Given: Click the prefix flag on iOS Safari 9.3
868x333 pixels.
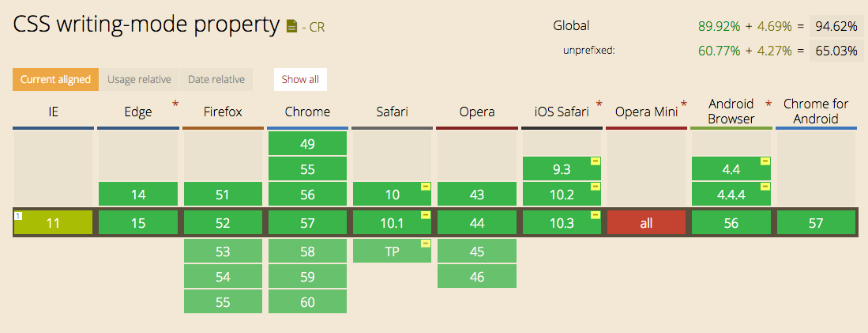Looking at the screenshot, I should click(x=595, y=161).
